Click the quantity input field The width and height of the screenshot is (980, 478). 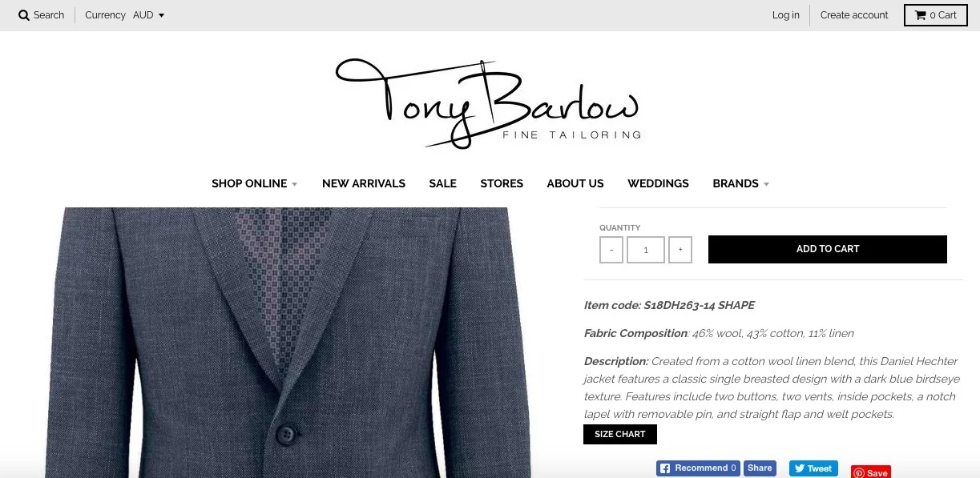pyautogui.click(x=646, y=250)
